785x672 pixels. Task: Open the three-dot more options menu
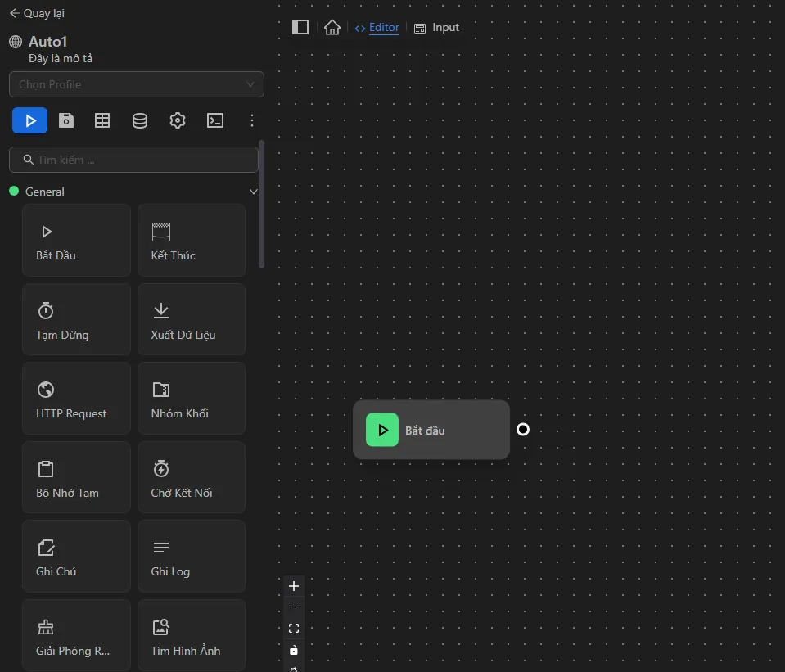pos(252,120)
